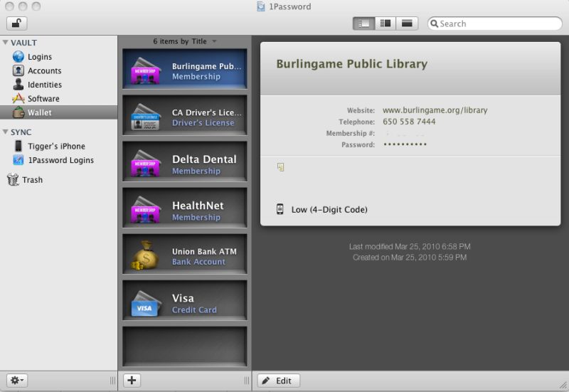This screenshot has width=569, height=392.
Task: Click the telephone number 650 558 7444
Action: point(409,122)
